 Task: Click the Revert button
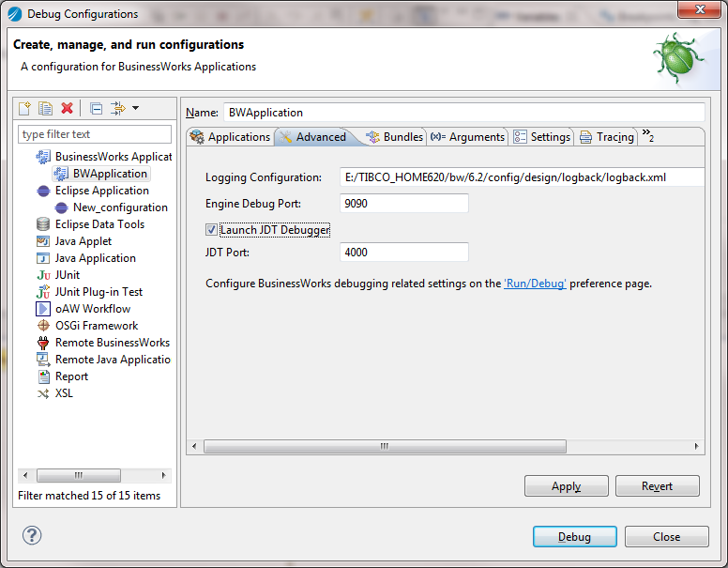point(658,486)
